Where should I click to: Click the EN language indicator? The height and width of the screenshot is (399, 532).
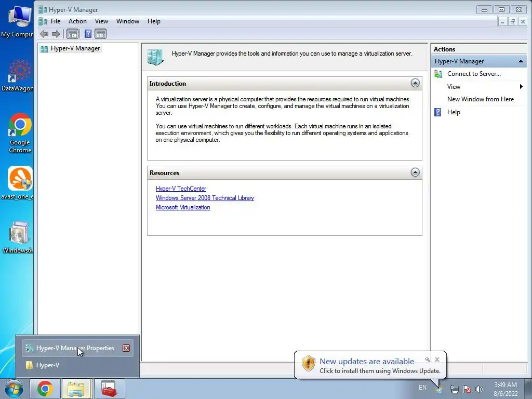click(x=422, y=388)
